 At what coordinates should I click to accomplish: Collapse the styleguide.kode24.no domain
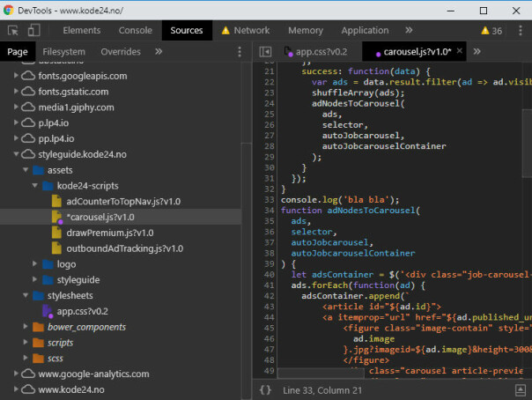coord(16,154)
